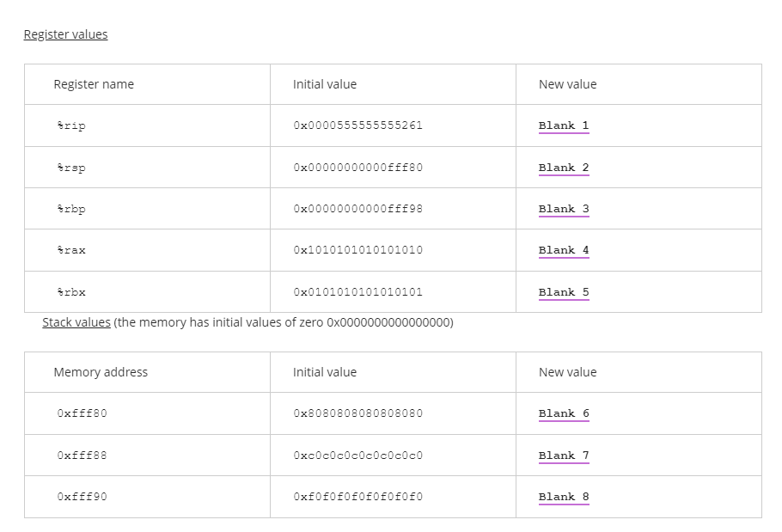Click Blank 4 for the %rax register

(563, 250)
